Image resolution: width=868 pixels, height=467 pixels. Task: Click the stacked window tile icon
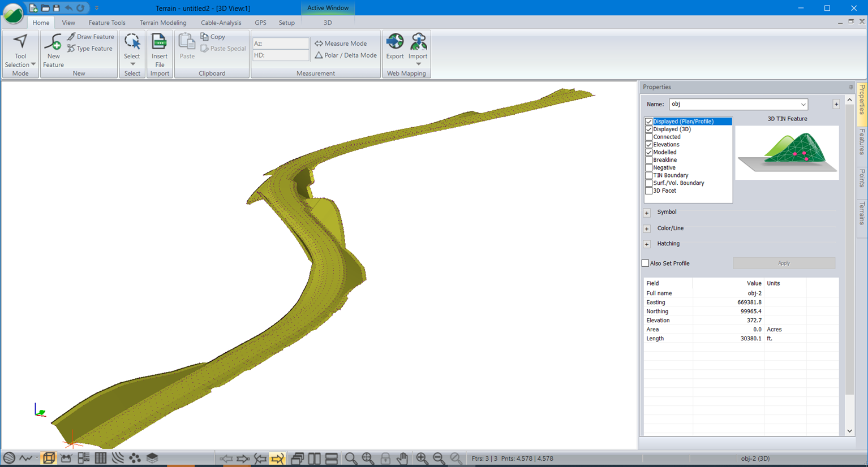tap(332, 459)
